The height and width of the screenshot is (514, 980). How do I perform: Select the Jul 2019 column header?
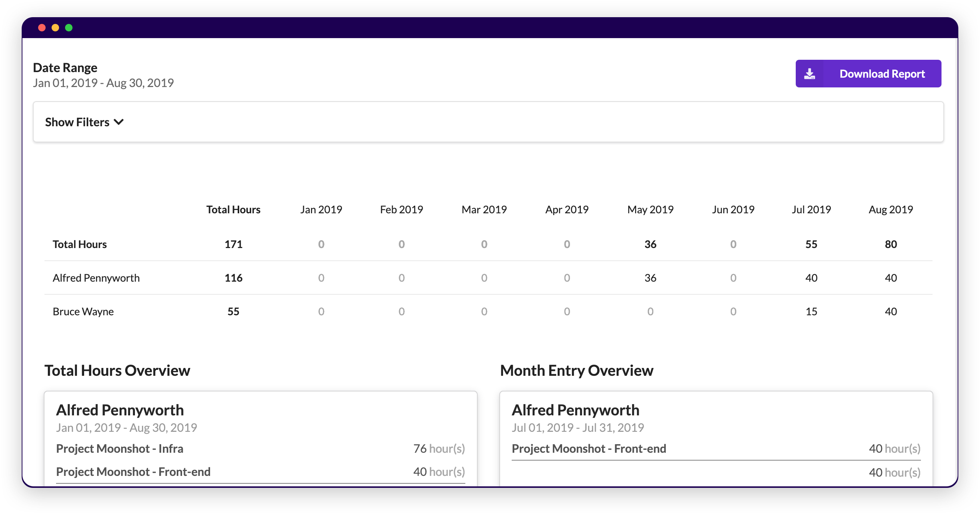tap(811, 210)
